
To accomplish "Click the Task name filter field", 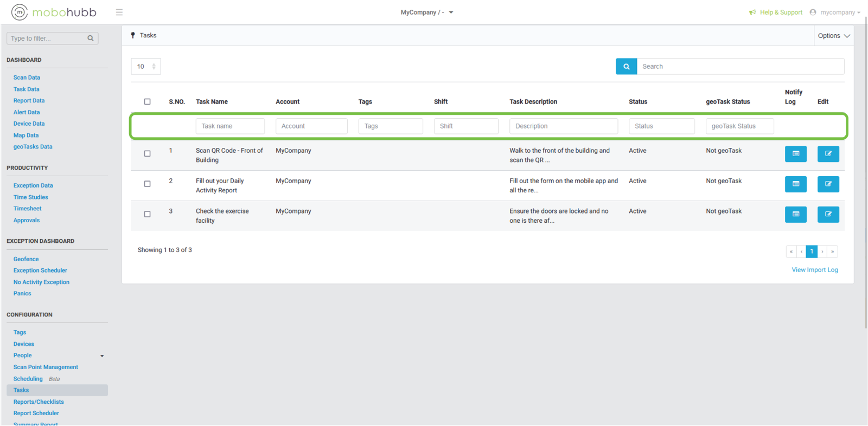I will point(230,126).
